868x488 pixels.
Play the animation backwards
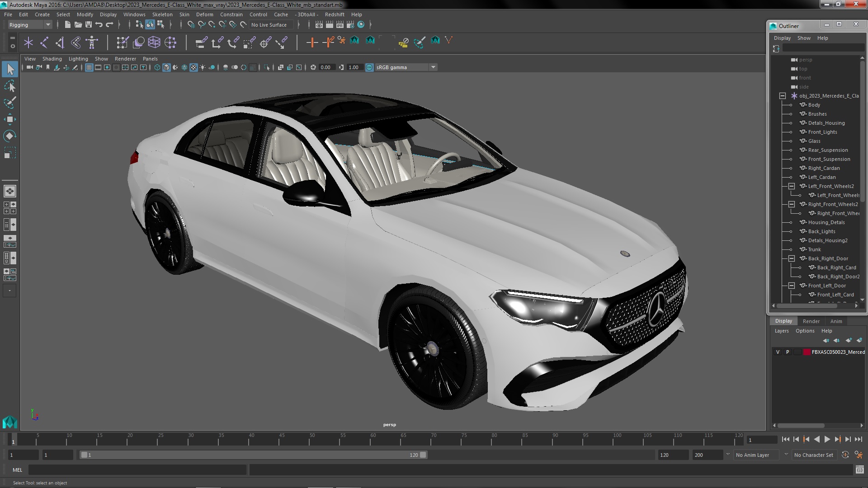click(x=816, y=439)
